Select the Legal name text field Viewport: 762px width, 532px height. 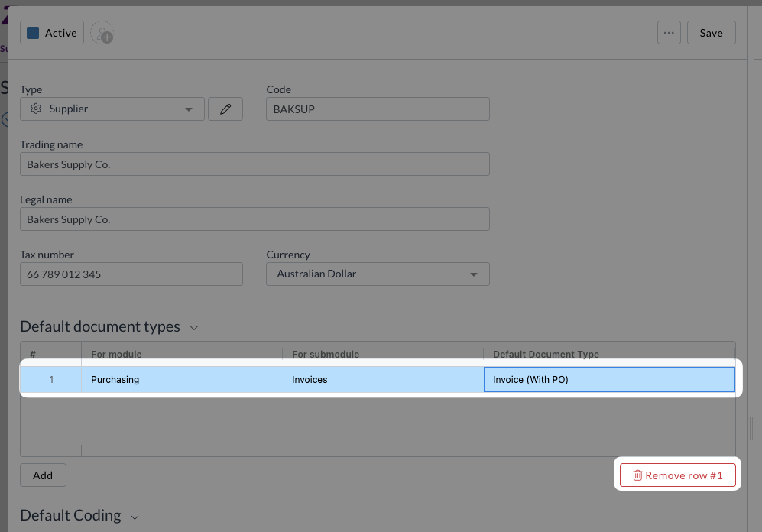click(x=255, y=219)
